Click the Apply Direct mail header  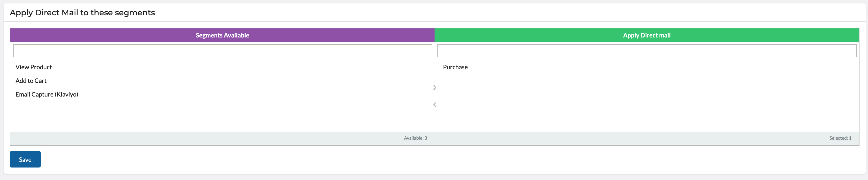(x=647, y=35)
